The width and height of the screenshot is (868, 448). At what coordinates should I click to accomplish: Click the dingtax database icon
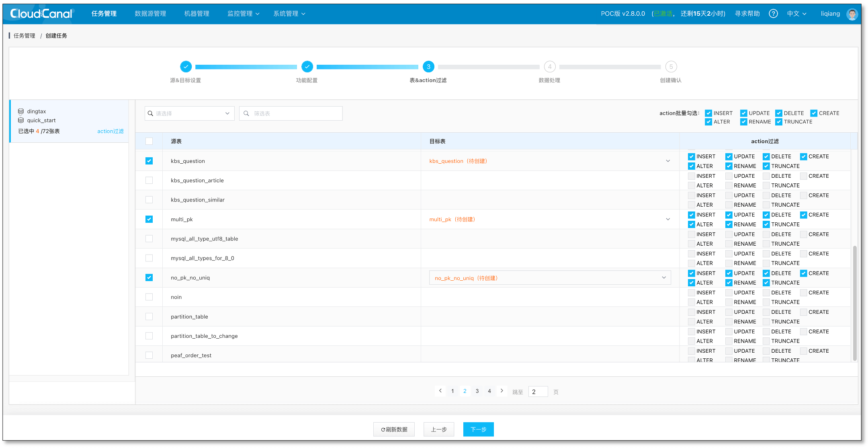21,111
